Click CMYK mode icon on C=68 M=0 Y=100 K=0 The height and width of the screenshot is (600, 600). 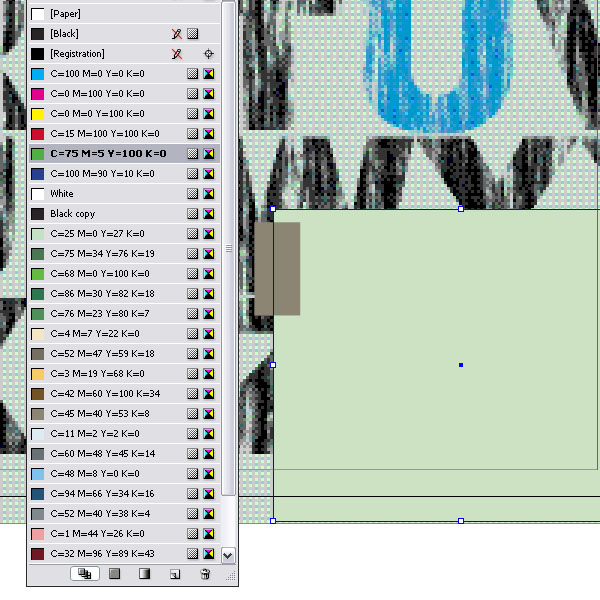209,274
